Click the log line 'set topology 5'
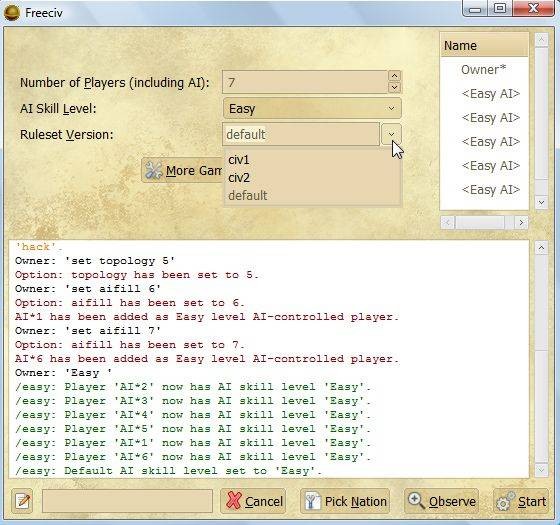This screenshot has height=525, width=560. point(95,261)
